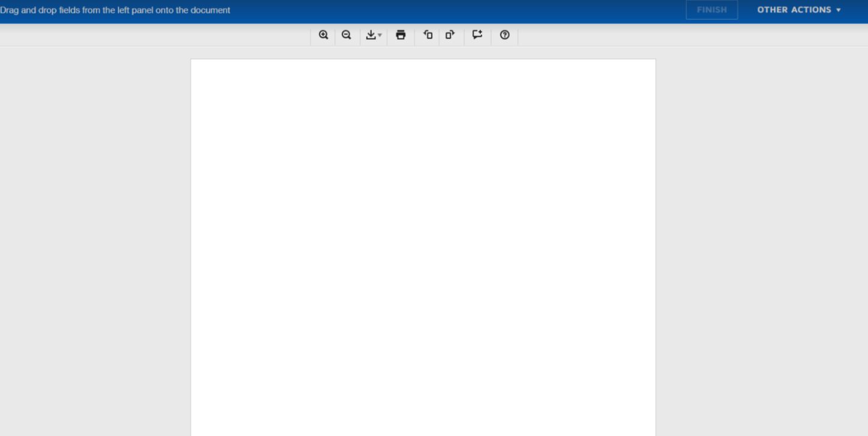Viewport: 868px width, 436px height.
Task: Print the document using printer icon
Action: pos(401,35)
